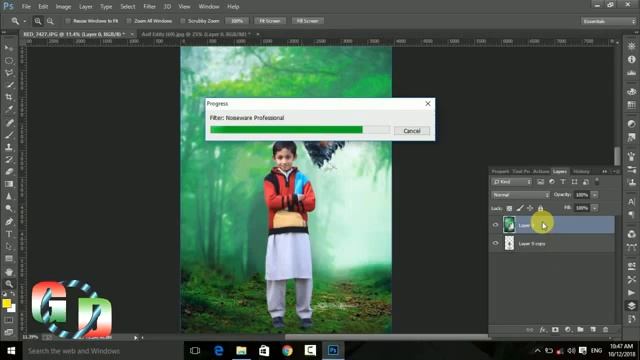This screenshot has width=640, height=360.
Task: Open the Window menu
Action: (x=209, y=7)
